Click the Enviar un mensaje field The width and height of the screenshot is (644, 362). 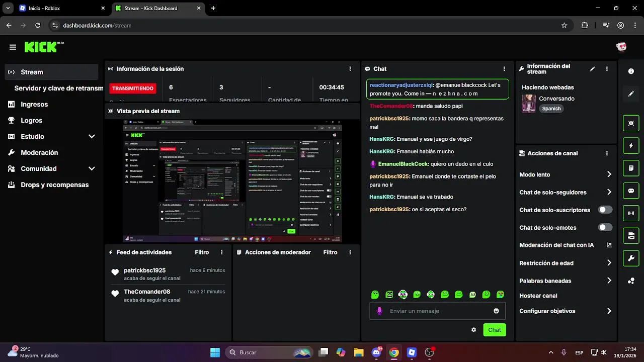coord(438,311)
